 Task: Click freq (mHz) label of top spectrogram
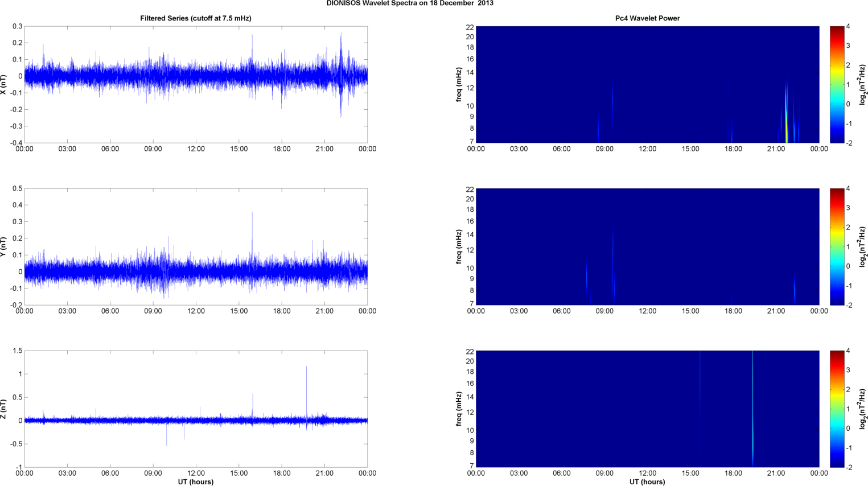point(459,84)
